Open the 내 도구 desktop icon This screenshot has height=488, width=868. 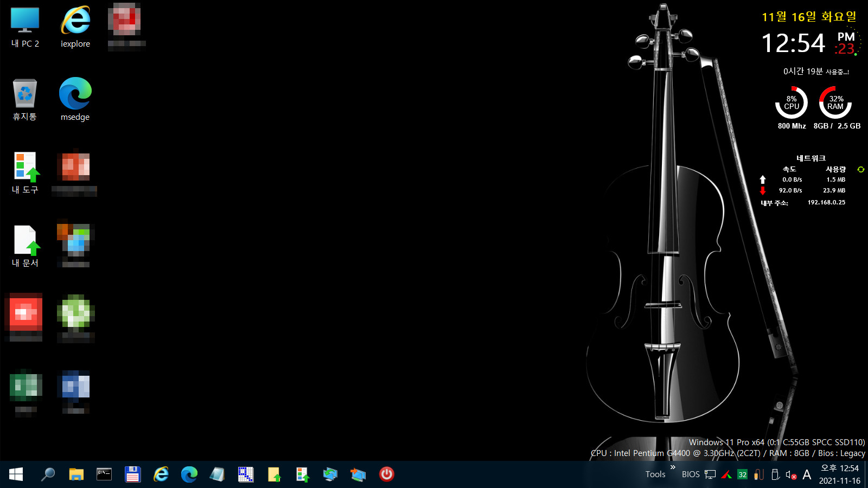25,174
